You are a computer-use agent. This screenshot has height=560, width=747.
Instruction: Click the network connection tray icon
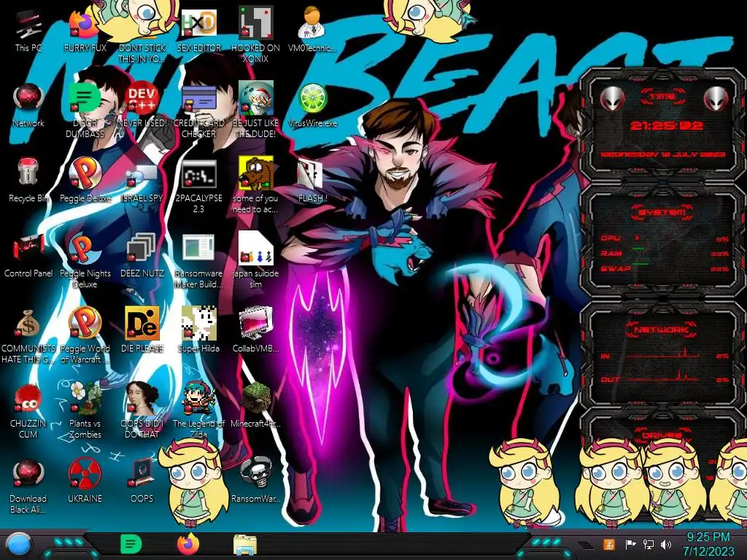pos(649,544)
